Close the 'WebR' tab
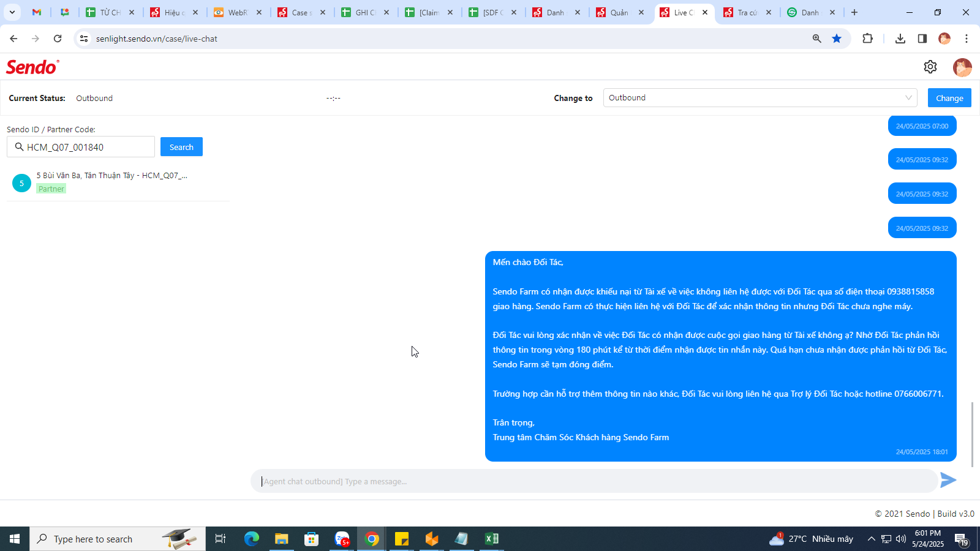This screenshot has width=980, height=551. pos(259,12)
